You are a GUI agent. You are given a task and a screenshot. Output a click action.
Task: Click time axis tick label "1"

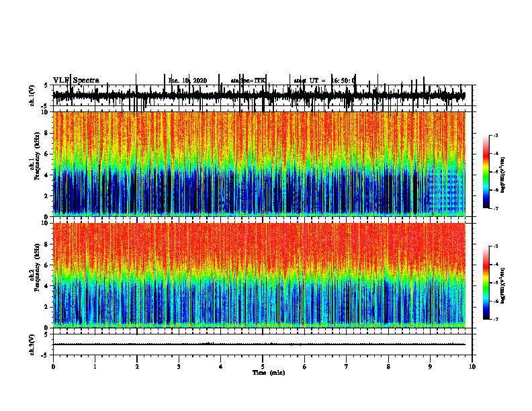pyautogui.click(x=95, y=367)
